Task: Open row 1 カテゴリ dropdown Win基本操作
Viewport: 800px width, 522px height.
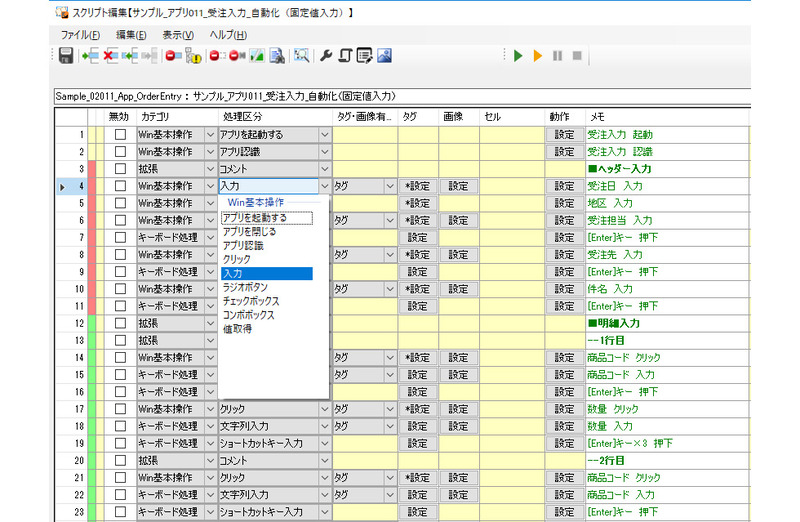Action: 210,135
